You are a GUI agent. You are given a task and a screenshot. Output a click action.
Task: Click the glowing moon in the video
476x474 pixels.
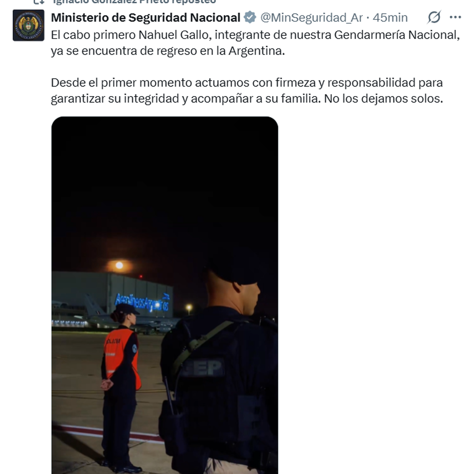pyautogui.click(x=119, y=265)
